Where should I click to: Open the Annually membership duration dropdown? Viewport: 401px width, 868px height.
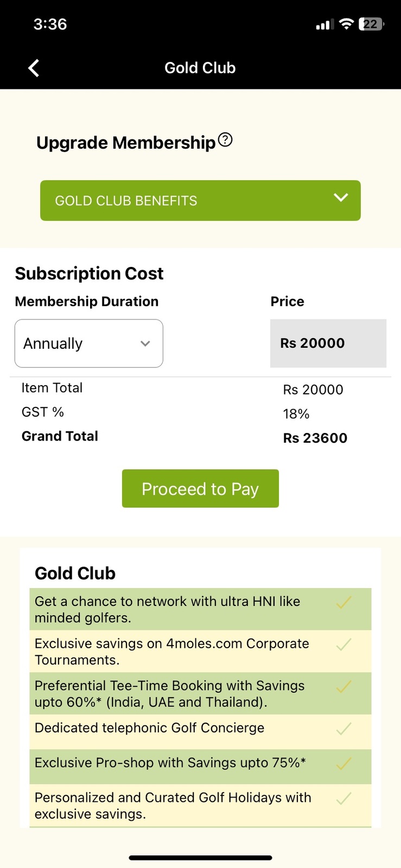[89, 343]
